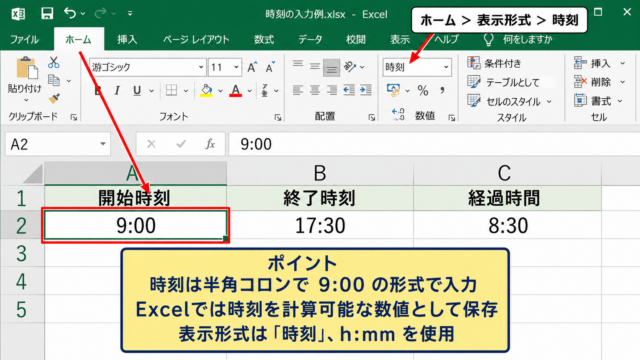Click the Select All corner triangle

point(33,174)
